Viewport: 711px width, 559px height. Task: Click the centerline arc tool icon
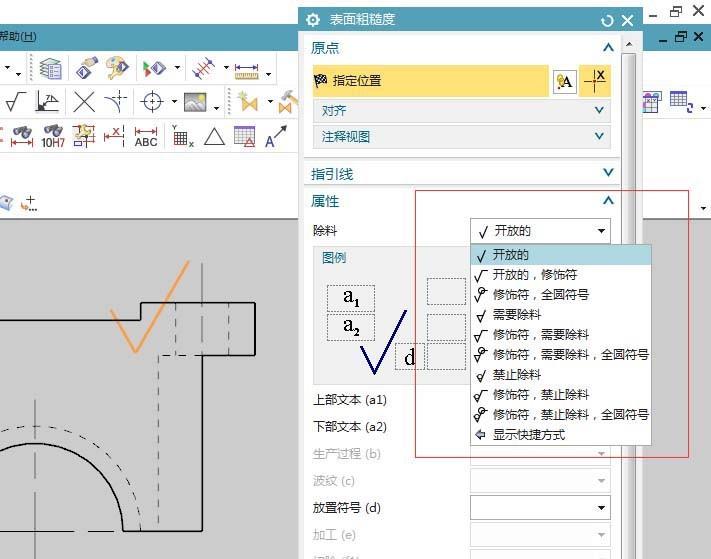(116, 102)
